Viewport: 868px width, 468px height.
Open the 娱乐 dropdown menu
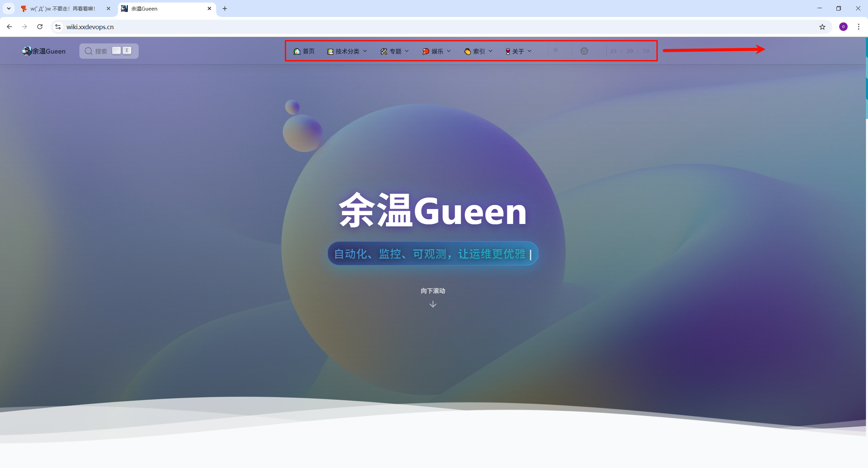(x=437, y=51)
